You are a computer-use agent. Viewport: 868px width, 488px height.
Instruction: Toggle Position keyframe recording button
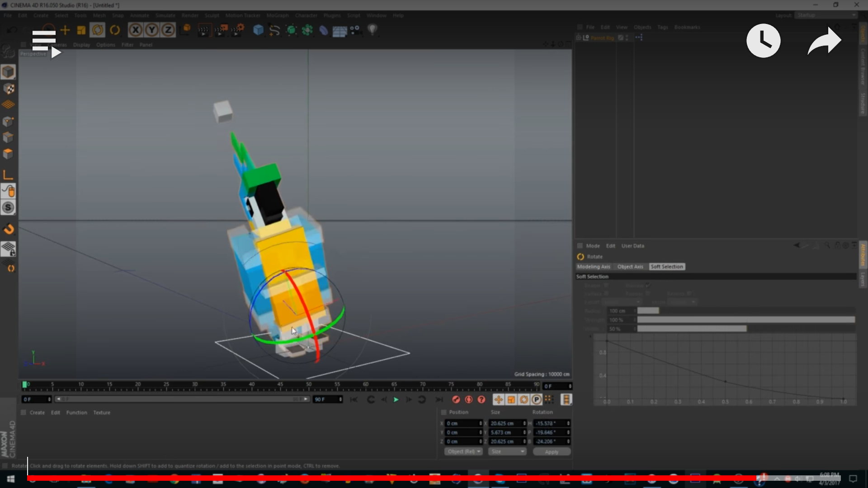click(x=498, y=399)
